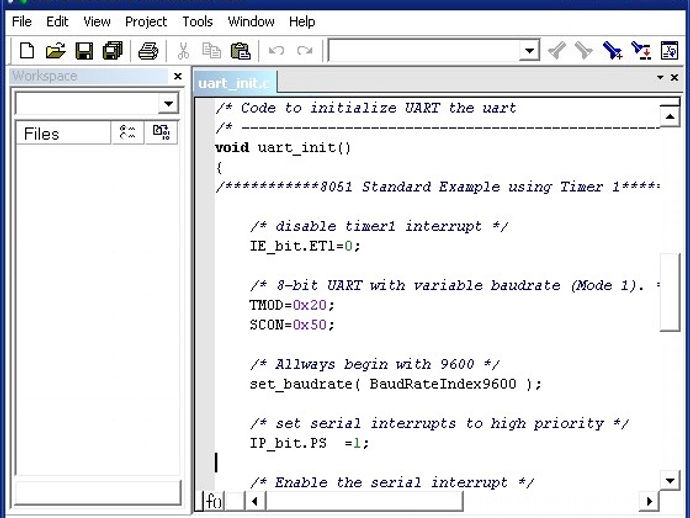Click the comment 'Code to initialize UART the uart'

(366, 108)
